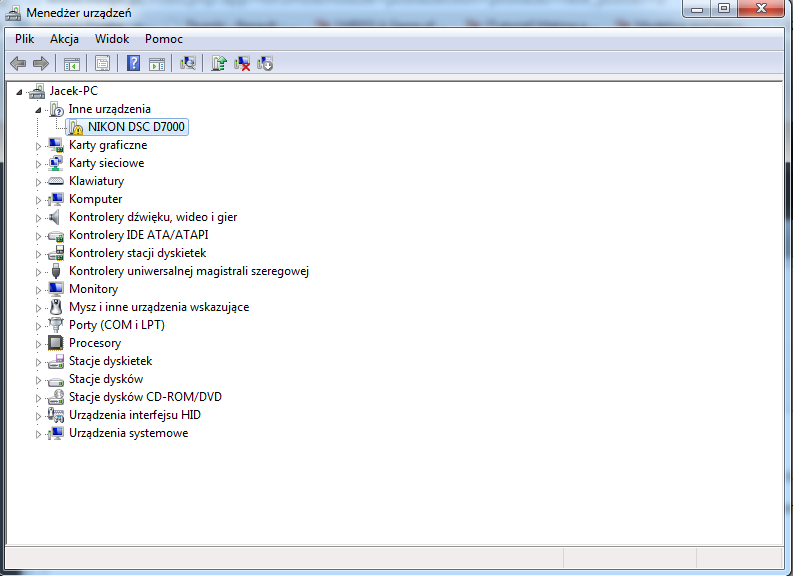The image size is (793, 576).
Task: Open the Properties toolbar icon
Action: tap(102, 63)
